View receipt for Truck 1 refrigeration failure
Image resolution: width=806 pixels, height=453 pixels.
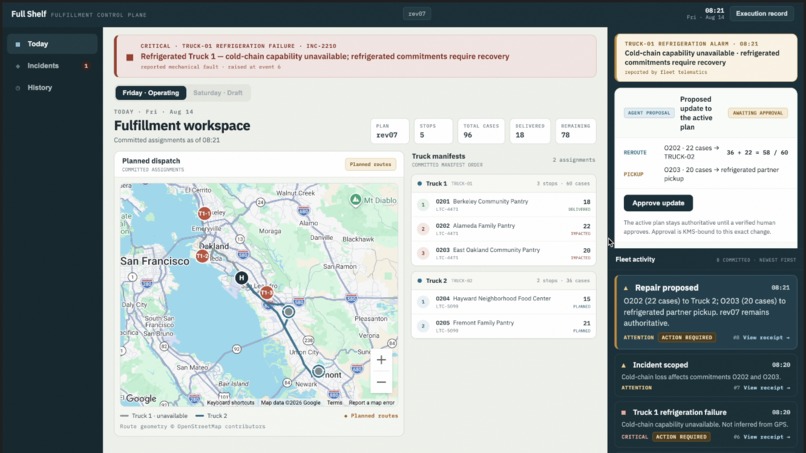[x=766, y=437]
